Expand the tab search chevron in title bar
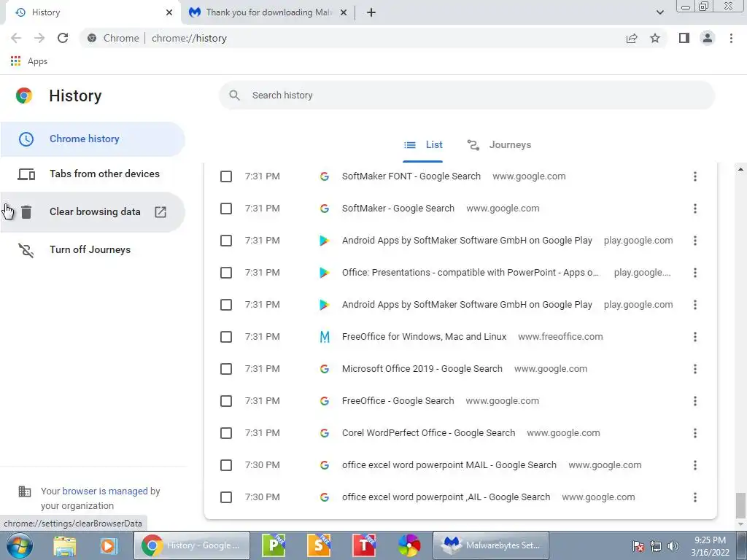Viewport: 747px width, 560px height. coord(659,12)
